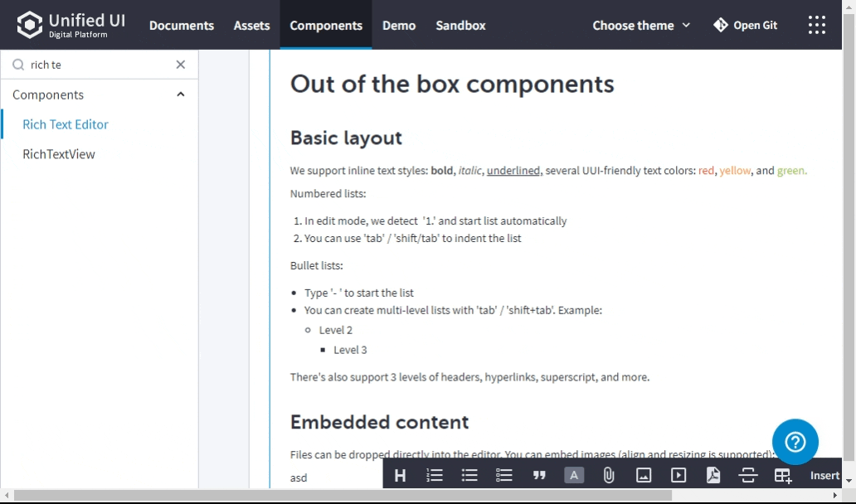Insert a table with the table icon

[x=782, y=475]
